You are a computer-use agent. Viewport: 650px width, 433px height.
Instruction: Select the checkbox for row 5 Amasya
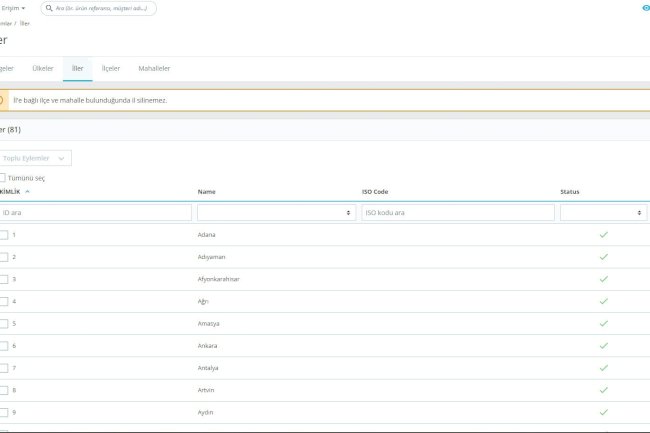(x=3, y=324)
